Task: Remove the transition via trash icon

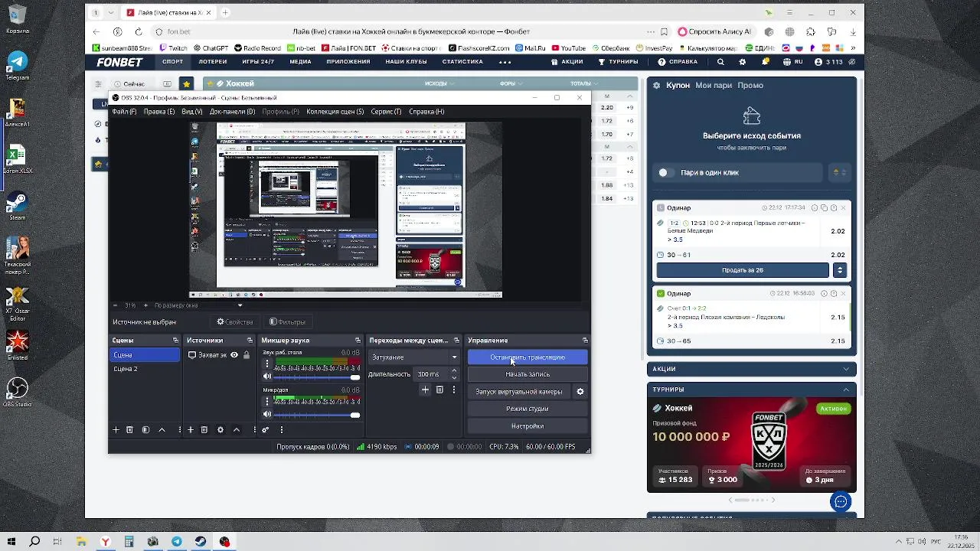Action: pyautogui.click(x=439, y=390)
